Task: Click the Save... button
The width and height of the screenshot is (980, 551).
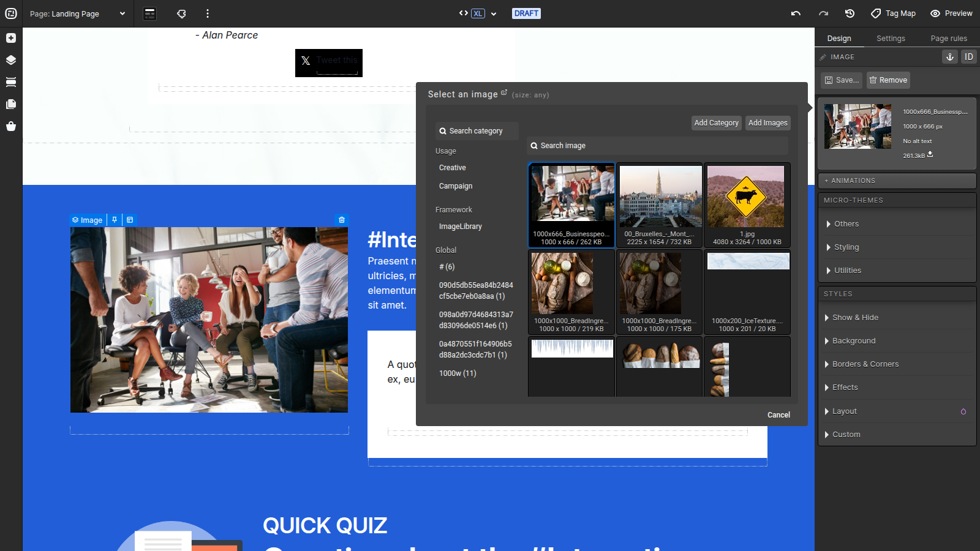Action: 842,80
